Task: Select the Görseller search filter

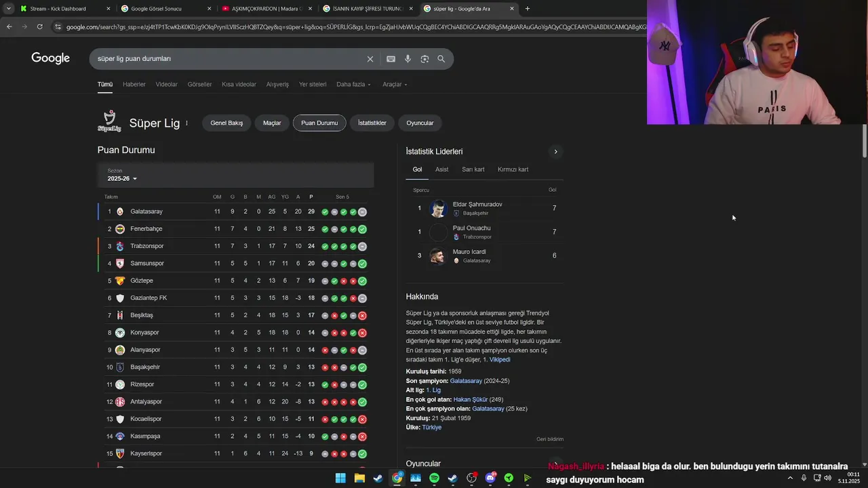Action: (200, 85)
